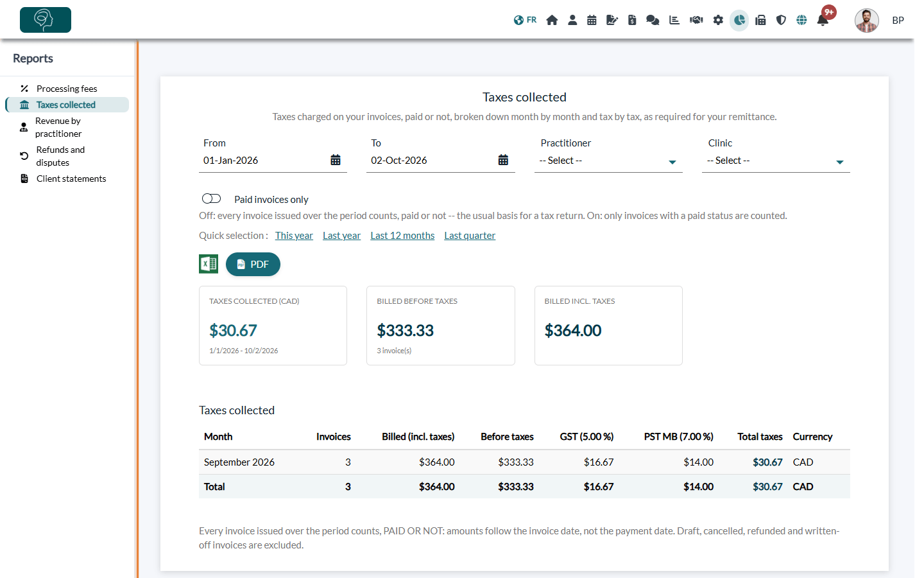
Task: Click the $30.67 taxes collected card value
Action: pos(233,330)
